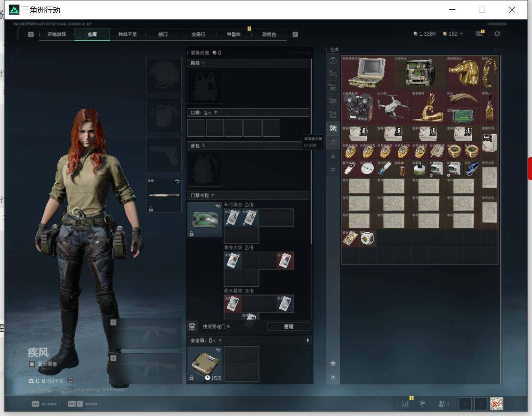This screenshot has height=416, width=532.
Task: Select highlighted collectibles filter in warehouse sidebar
Action: (333, 128)
